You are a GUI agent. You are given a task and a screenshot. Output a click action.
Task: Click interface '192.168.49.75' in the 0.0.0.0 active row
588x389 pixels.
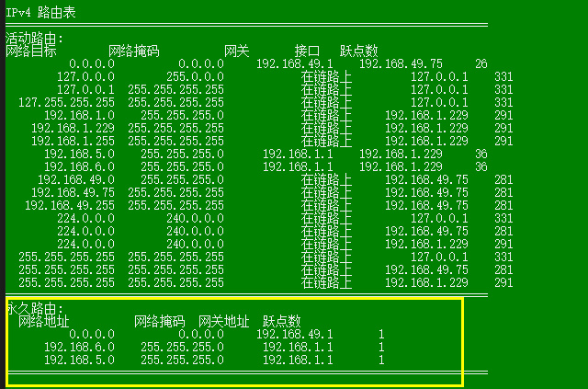click(x=401, y=63)
